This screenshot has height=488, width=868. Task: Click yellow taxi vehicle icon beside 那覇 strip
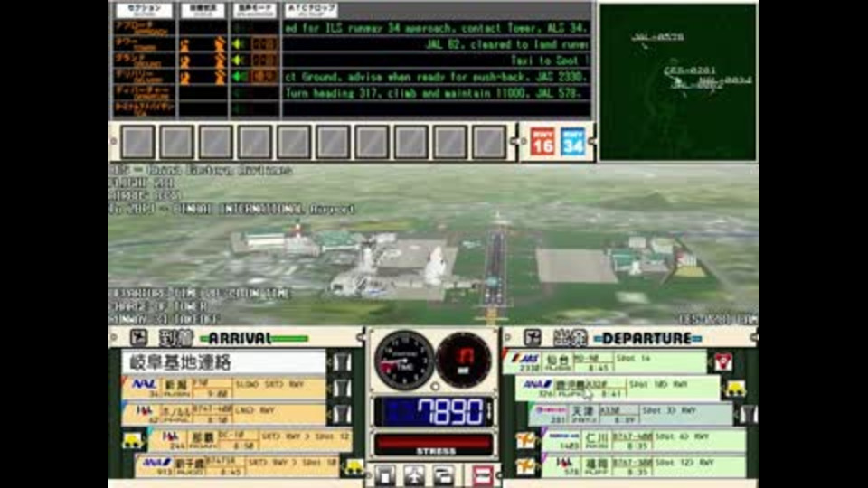click(133, 440)
